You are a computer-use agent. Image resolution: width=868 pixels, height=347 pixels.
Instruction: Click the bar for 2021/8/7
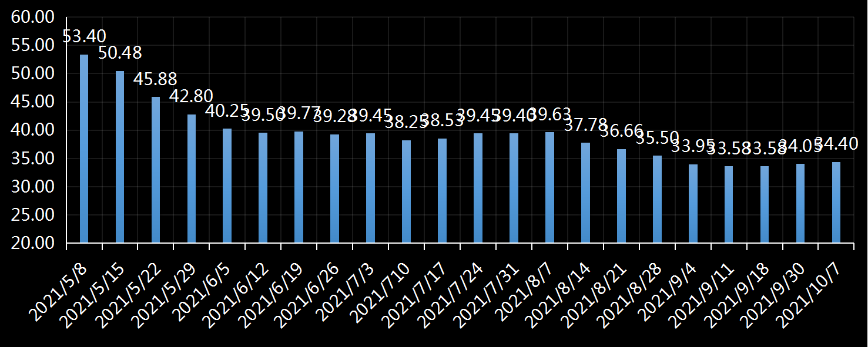point(550,187)
